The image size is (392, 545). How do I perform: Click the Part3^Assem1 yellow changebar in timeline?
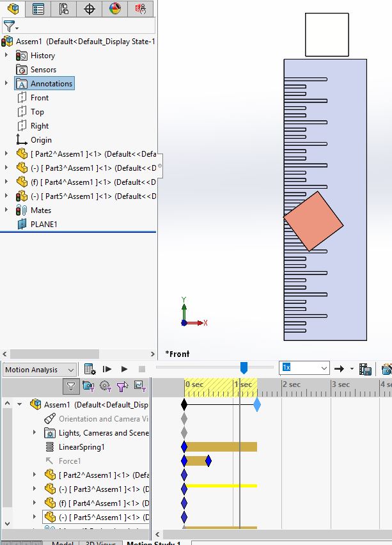point(221,486)
